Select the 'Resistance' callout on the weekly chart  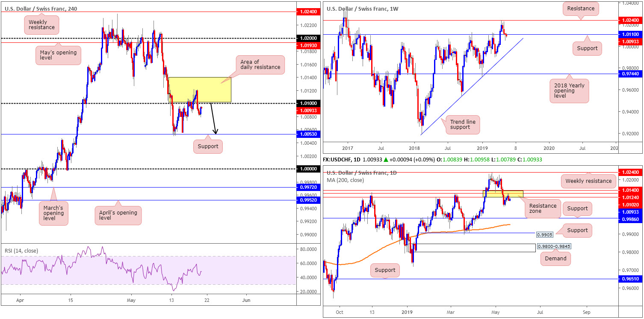tap(581, 8)
